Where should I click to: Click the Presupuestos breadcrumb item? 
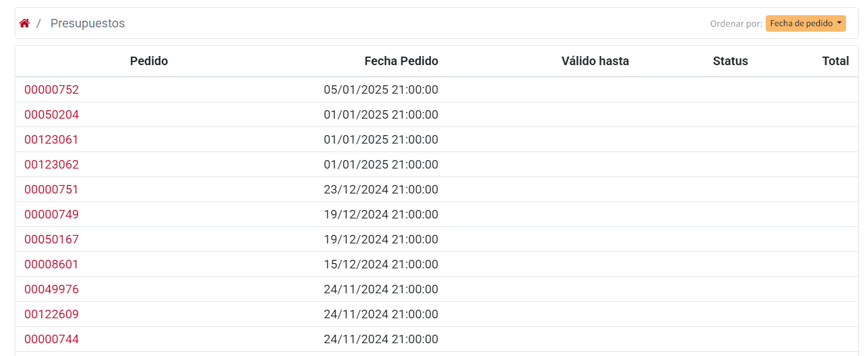coord(88,23)
